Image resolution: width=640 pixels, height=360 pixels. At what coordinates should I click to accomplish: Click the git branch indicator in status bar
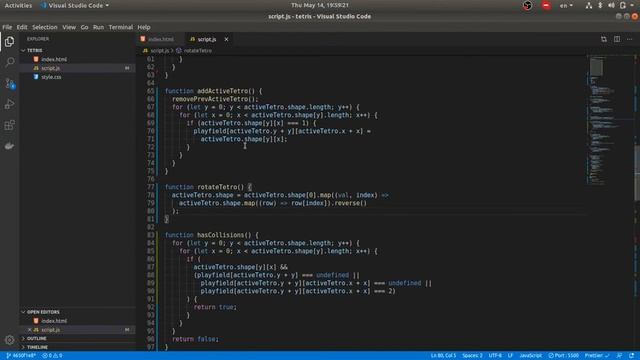click(x=21, y=356)
